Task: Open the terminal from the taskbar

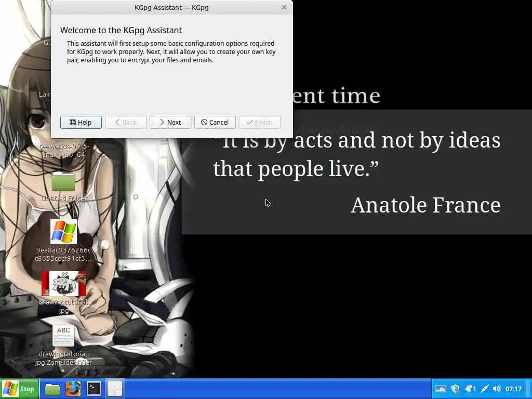Action: (94, 389)
